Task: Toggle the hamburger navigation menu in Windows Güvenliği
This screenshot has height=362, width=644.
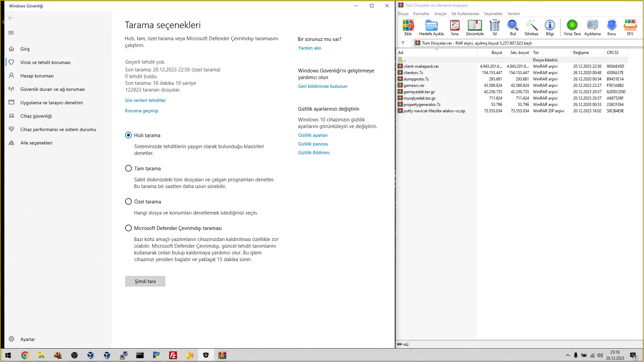Action: click(11, 33)
